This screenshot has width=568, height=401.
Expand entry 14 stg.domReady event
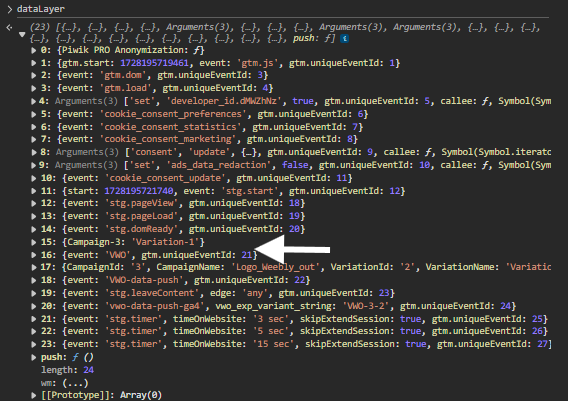click(x=34, y=229)
